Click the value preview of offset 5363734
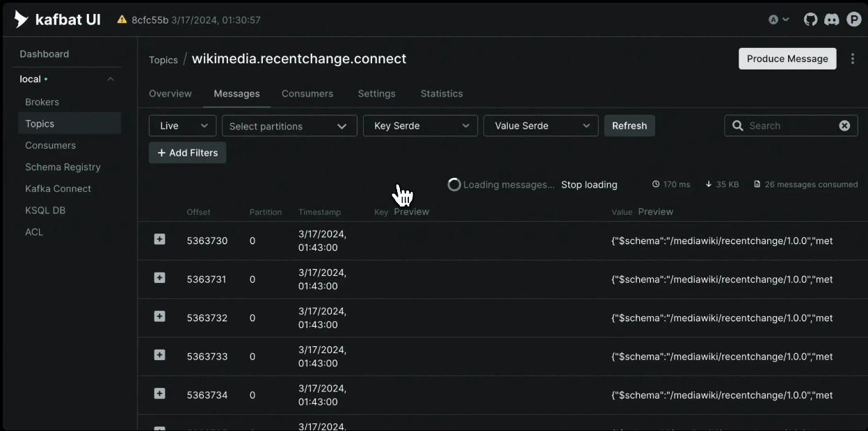This screenshot has width=868, height=431. tap(722, 395)
